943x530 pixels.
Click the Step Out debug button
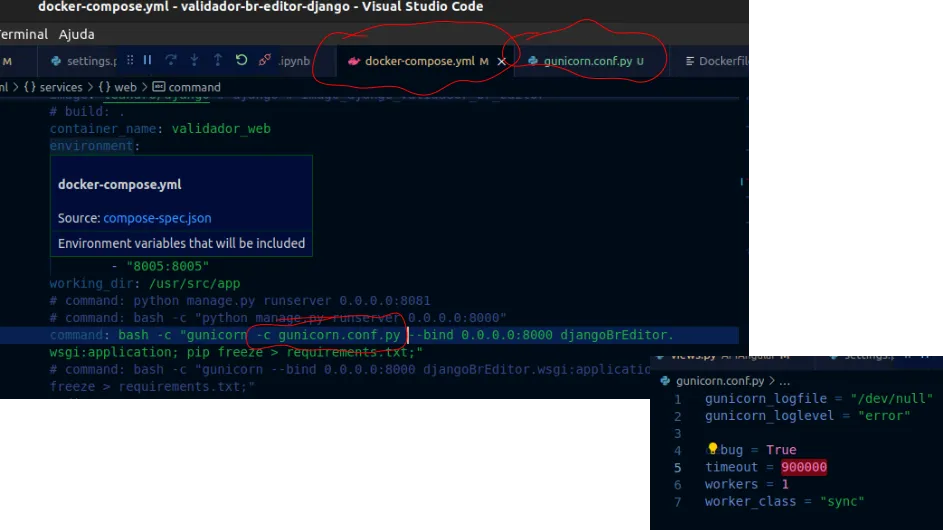tap(217, 61)
